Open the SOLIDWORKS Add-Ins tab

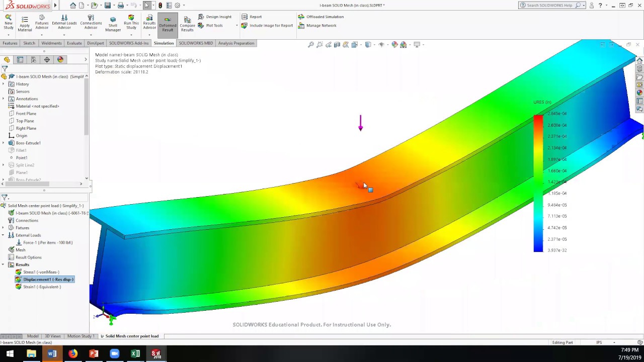[129, 43]
